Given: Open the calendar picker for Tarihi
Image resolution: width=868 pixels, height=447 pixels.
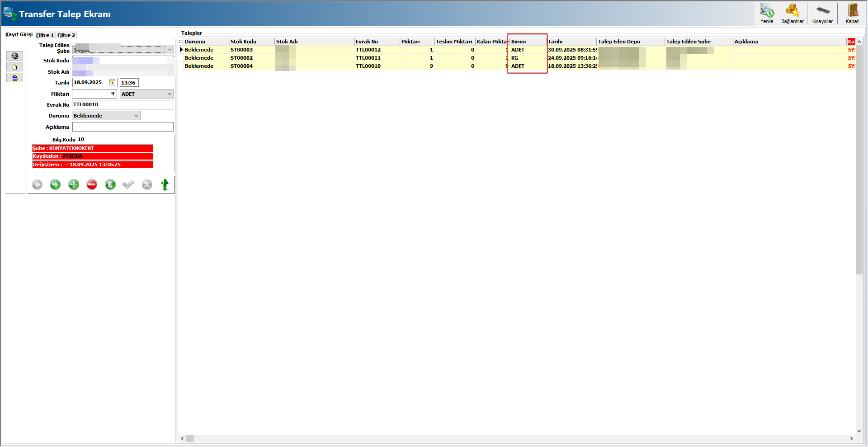Looking at the screenshot, I should coord(113,82).
